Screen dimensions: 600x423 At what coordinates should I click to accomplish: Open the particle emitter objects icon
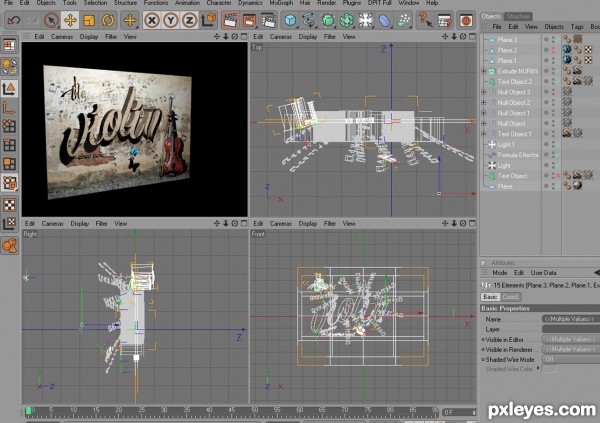[x=403, y=20]
